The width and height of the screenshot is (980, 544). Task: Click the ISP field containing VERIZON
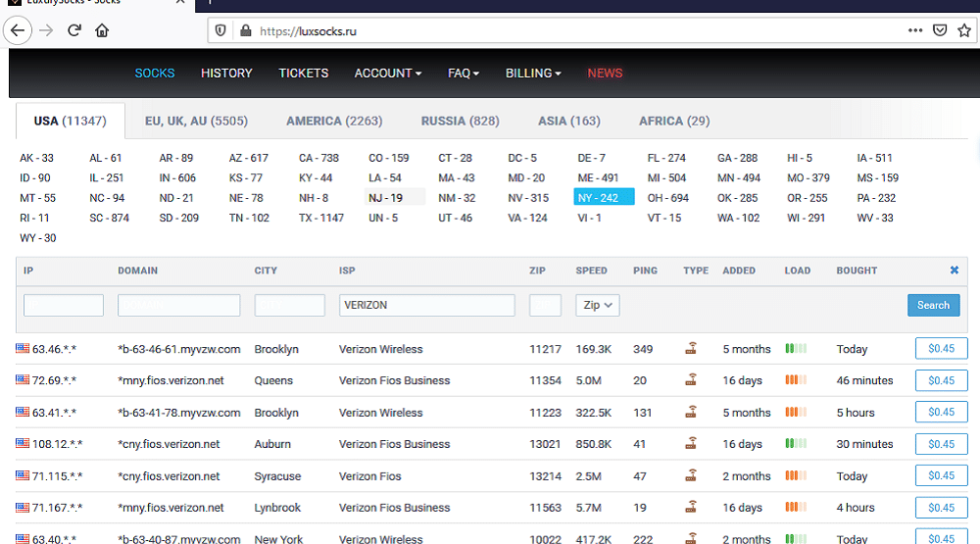pos(427,305)
